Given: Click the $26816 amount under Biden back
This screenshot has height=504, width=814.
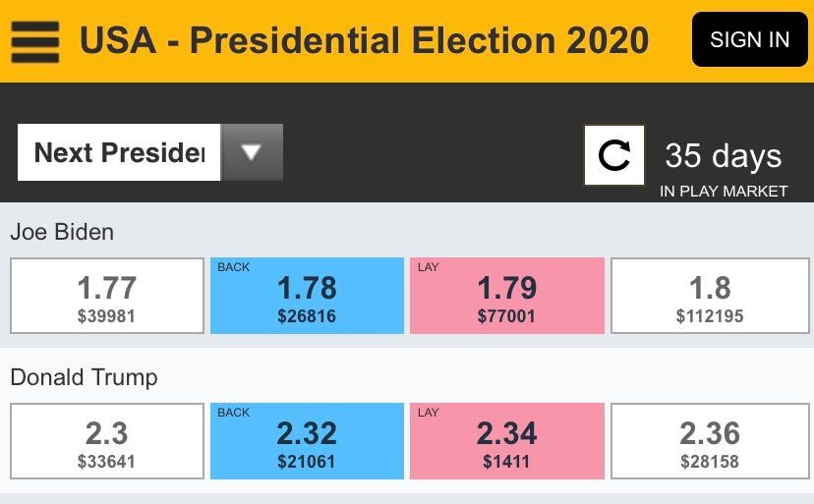Looking at the screenshot, I should (x=307, y=316).
